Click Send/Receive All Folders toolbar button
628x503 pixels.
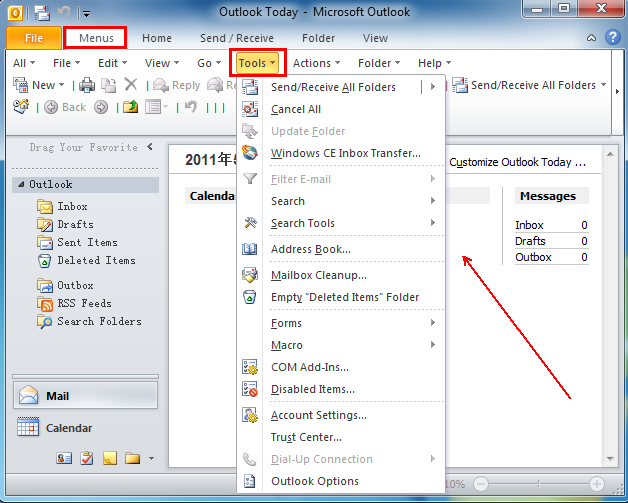click(x=529, y=85)
